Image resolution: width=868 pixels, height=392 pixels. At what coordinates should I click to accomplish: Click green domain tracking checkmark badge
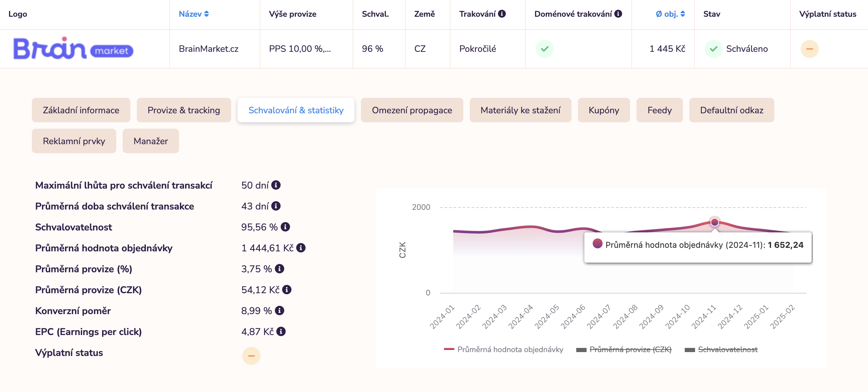pyautogui.click(x=544, y=49)
